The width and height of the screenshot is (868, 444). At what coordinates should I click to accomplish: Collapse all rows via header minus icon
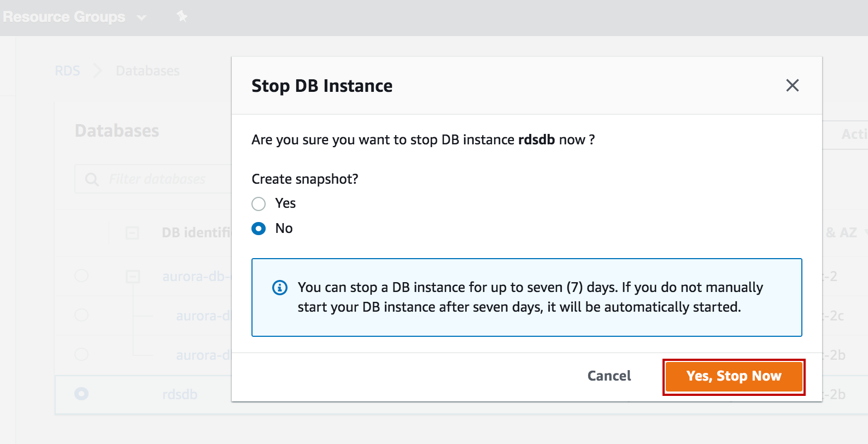(x=132, y=233)
